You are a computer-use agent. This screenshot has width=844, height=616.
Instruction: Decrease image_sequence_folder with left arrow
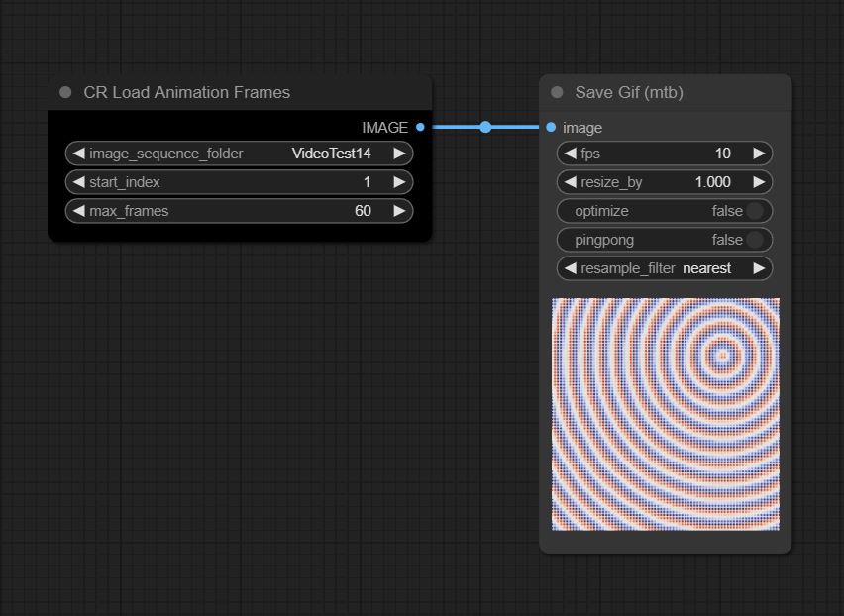[x=78, y=154]
